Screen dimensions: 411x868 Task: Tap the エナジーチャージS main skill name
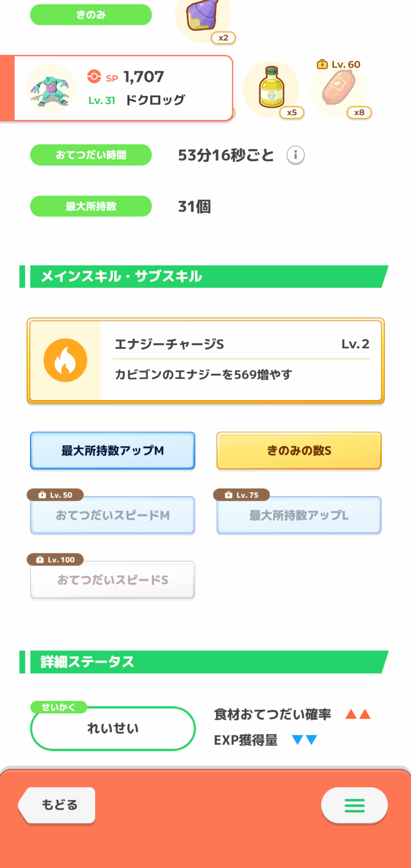pos(169,344)
